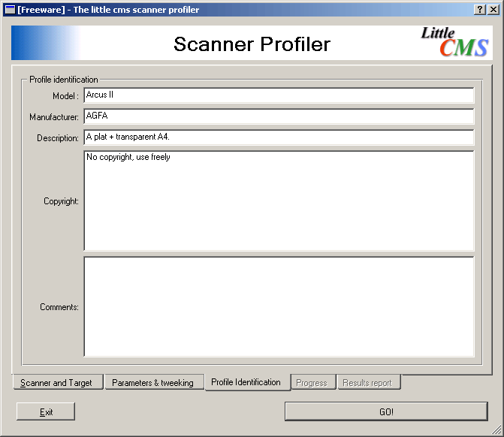Click the 'Comments:' label

(x=59, y=307)
